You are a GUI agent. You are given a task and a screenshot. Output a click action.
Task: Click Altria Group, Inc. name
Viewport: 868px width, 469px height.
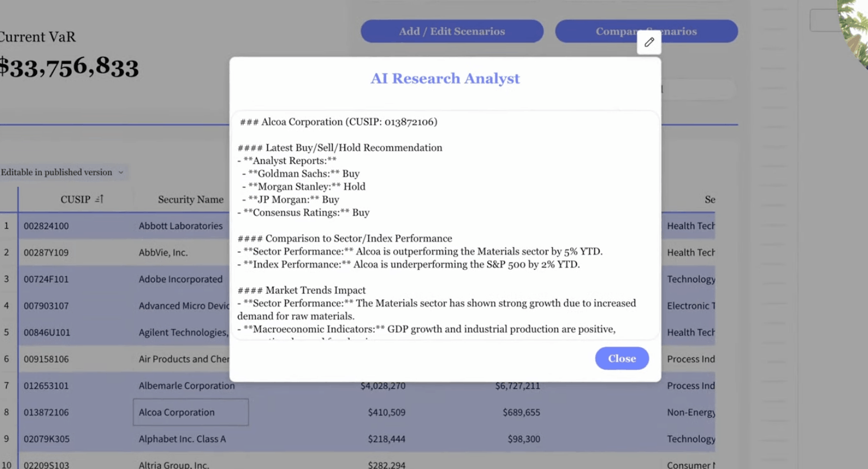click(174, 464)
